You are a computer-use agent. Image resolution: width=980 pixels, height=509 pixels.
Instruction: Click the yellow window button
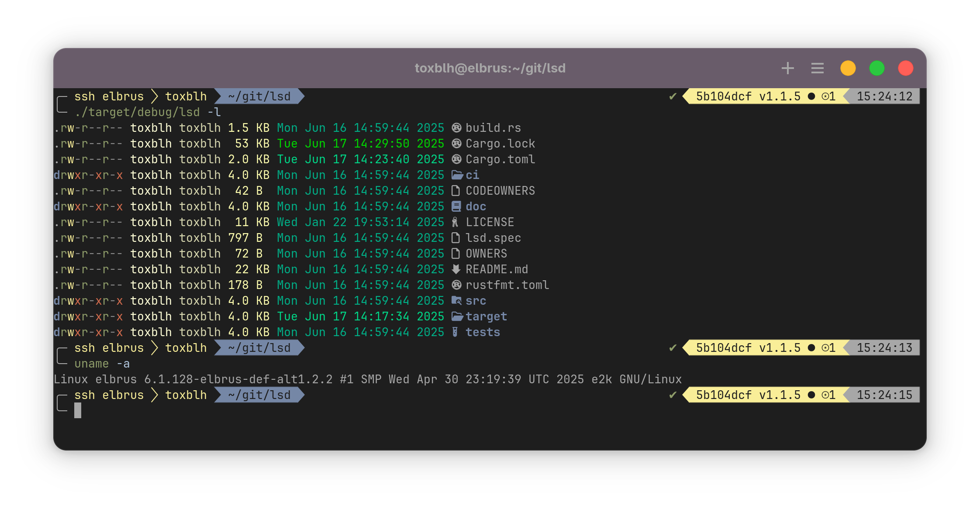point(848,68)
